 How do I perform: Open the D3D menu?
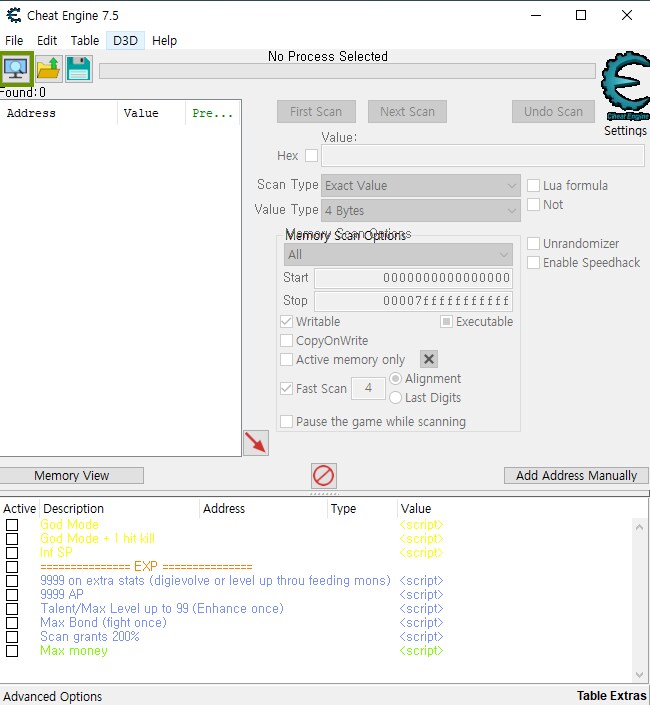point(126,41)
